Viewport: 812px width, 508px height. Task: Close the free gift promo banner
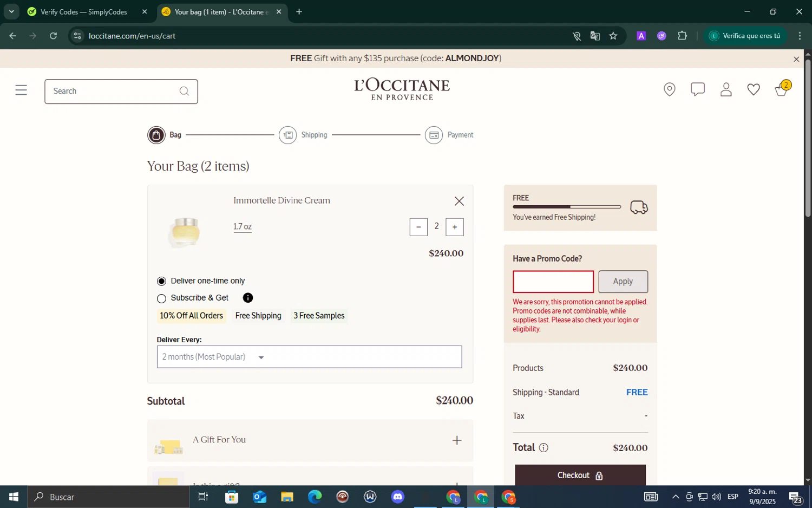tap(796, 59)
